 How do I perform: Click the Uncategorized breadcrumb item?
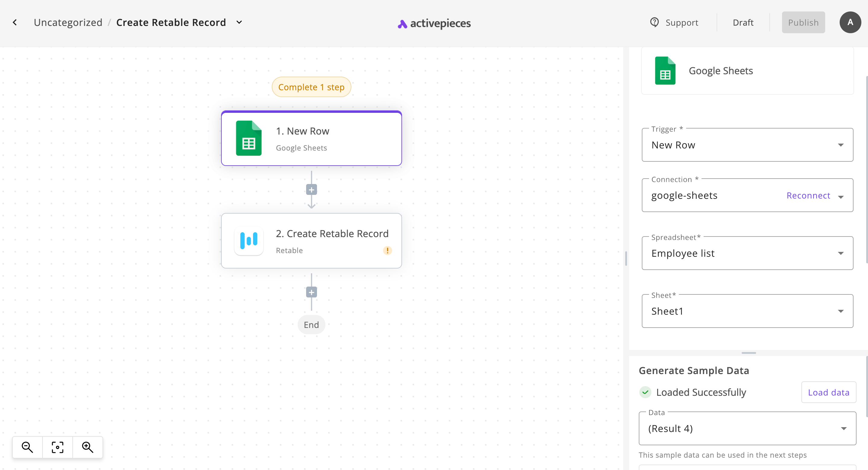pos(68,22)
